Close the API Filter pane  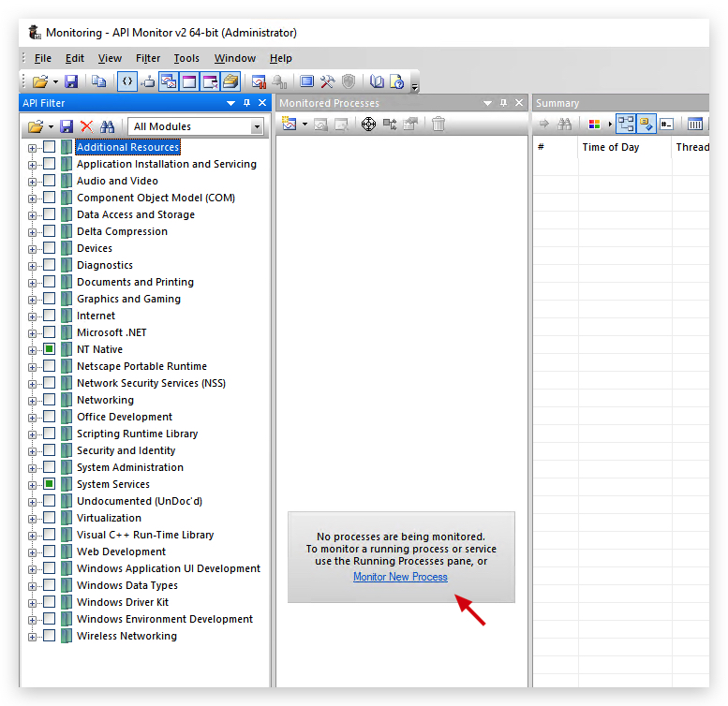[x=262, y=102]
